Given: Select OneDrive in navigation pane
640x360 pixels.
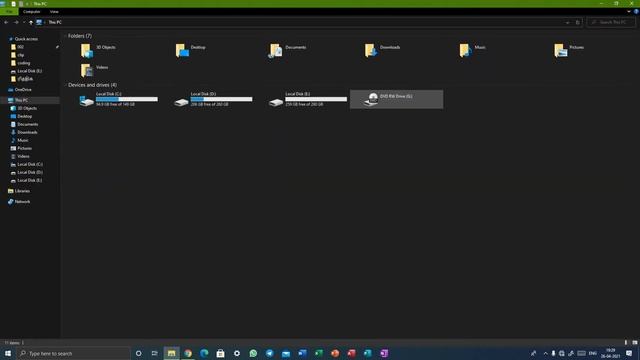Looking at the screenshot, I should pyautogui.click(x=23, y=89).
